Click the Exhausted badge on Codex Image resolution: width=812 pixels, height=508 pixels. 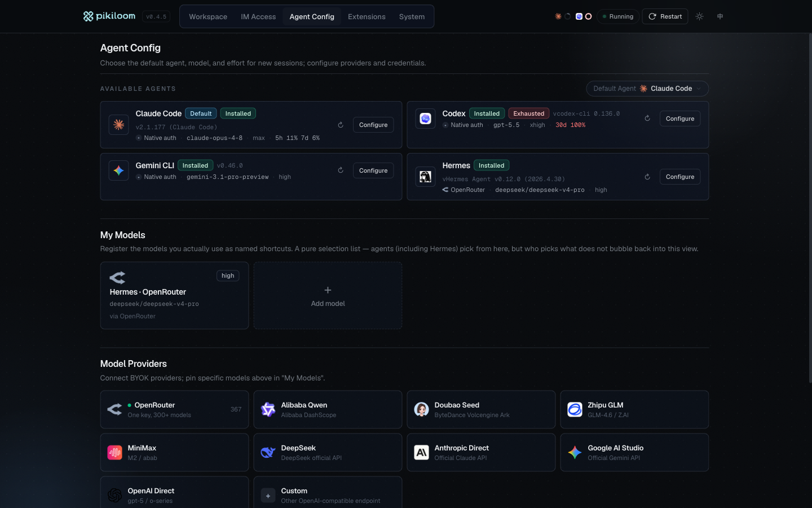click(529, 113)
